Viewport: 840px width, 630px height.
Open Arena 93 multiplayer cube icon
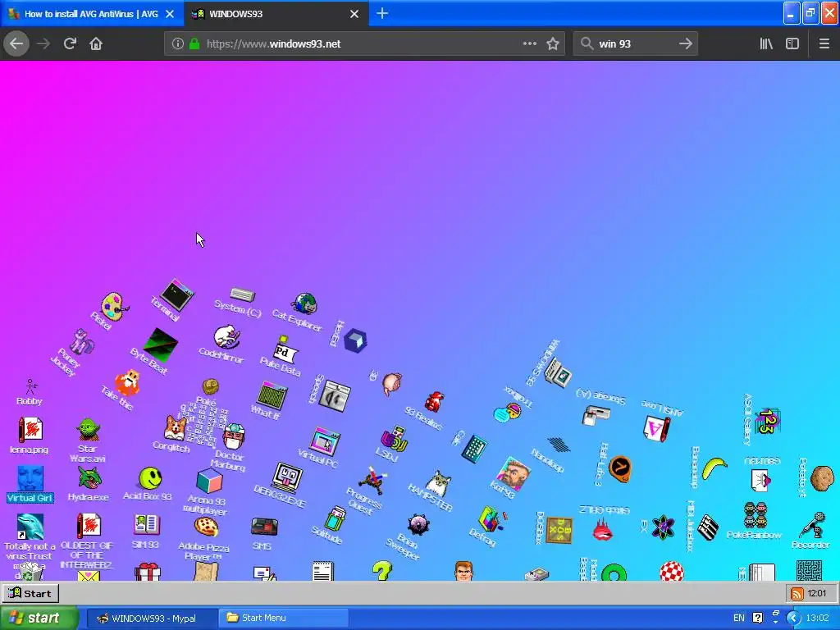pos(209,481)
